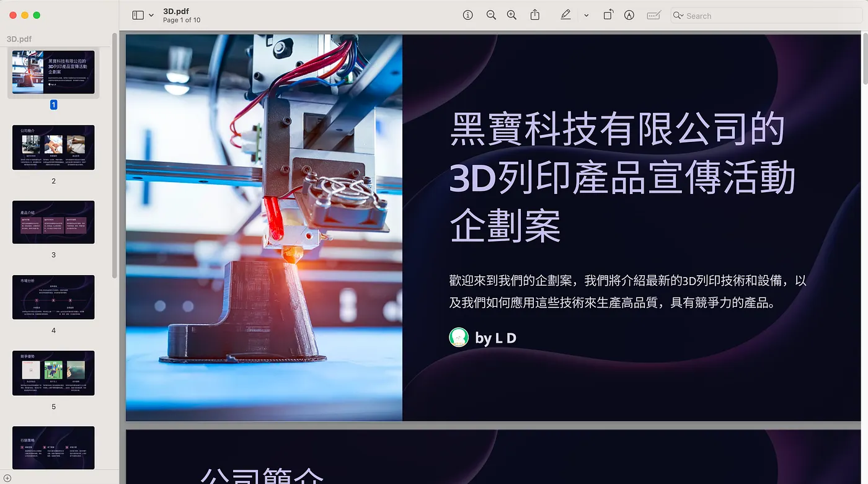Open the Share menu

[x=535, y=15]
